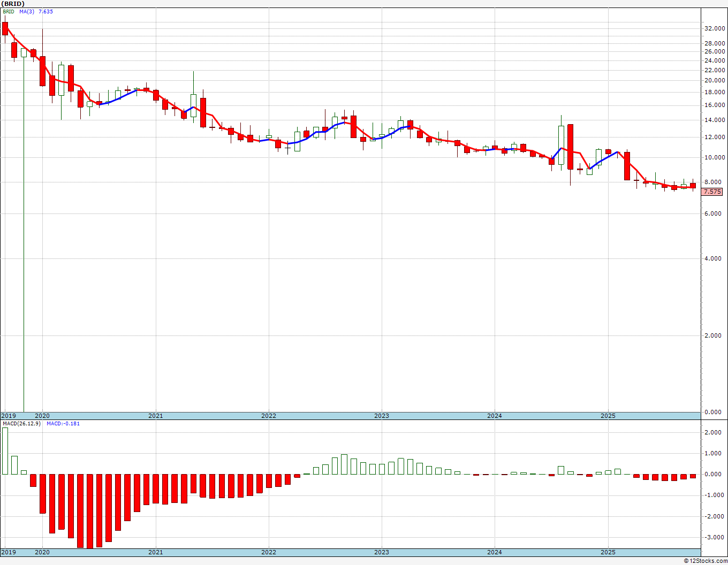Select the 24.000 price axis label
The height and width of the screenshot is (565, 728).
[715, 60]
